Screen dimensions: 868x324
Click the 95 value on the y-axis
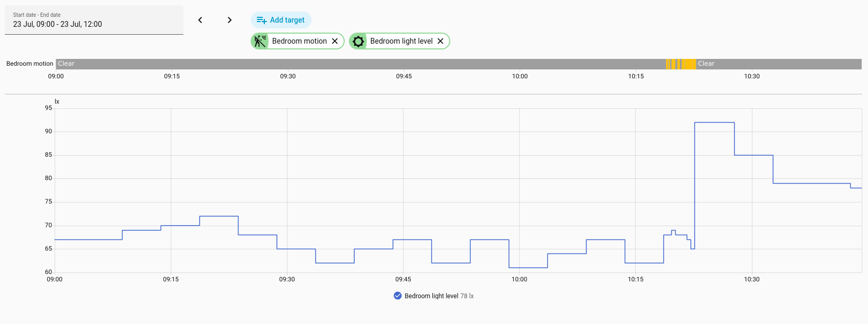pyautogui.click(x=48, y=108)
